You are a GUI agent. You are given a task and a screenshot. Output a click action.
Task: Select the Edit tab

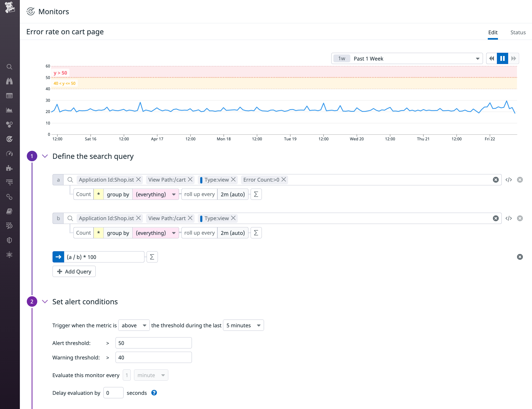click(493, 32)
